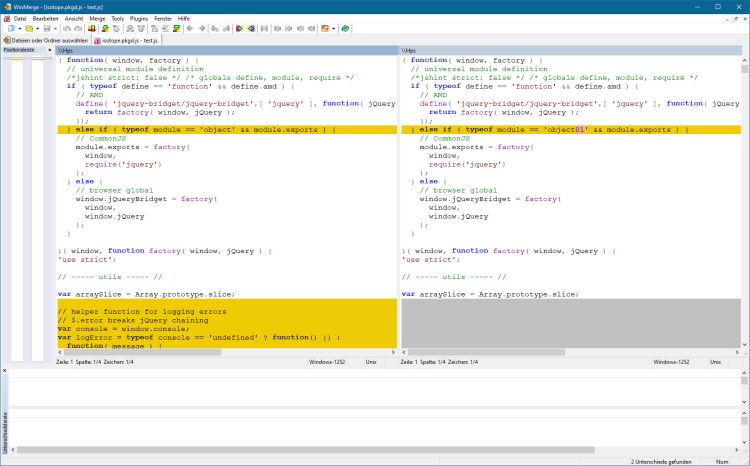Open the Merge menu

[x=98, y=18]
